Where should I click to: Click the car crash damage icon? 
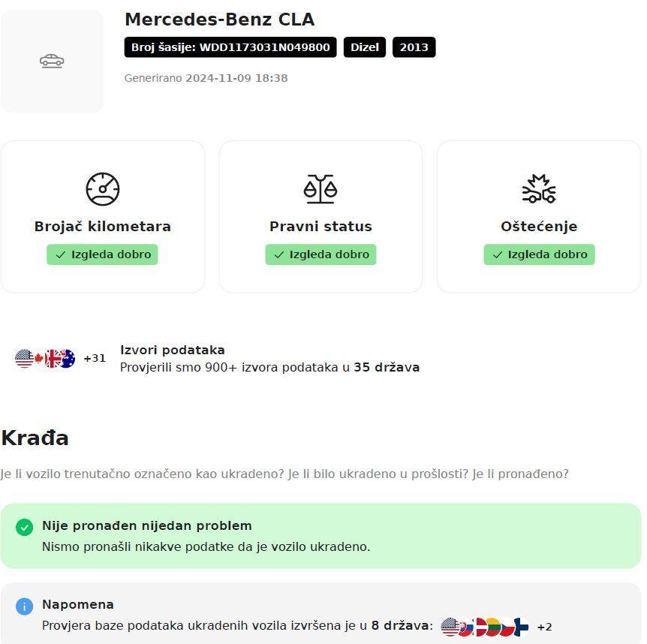[x=539, y=188]
